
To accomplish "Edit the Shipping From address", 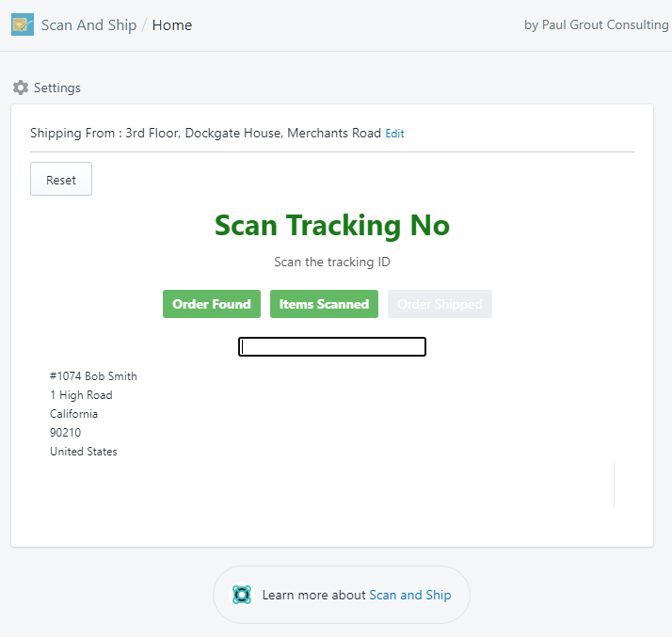I will 394,134.
